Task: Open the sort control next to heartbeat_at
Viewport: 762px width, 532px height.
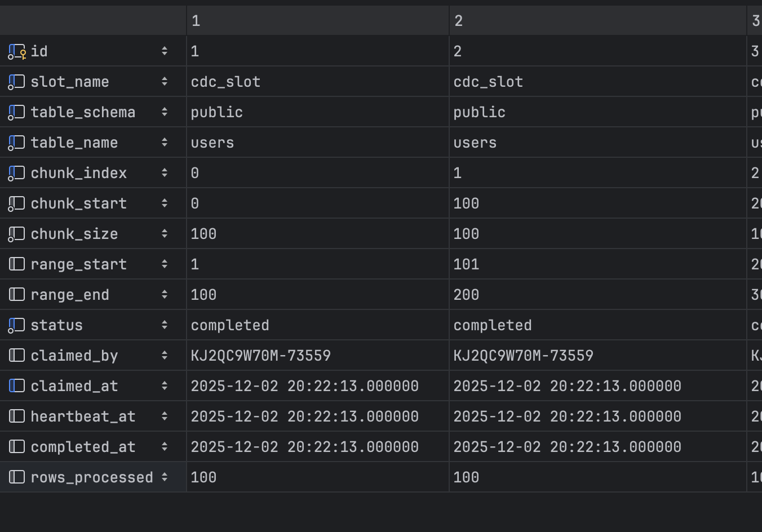Action: click(x=164, y=416)
